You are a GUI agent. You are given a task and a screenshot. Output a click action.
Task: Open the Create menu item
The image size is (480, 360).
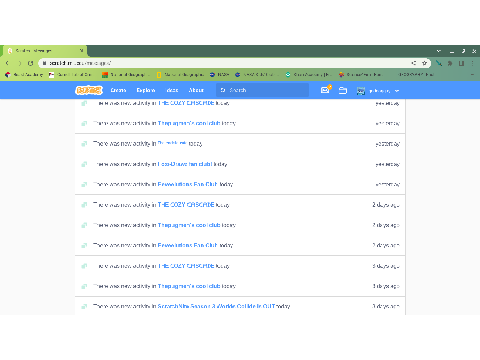click(x=118, y=90)
